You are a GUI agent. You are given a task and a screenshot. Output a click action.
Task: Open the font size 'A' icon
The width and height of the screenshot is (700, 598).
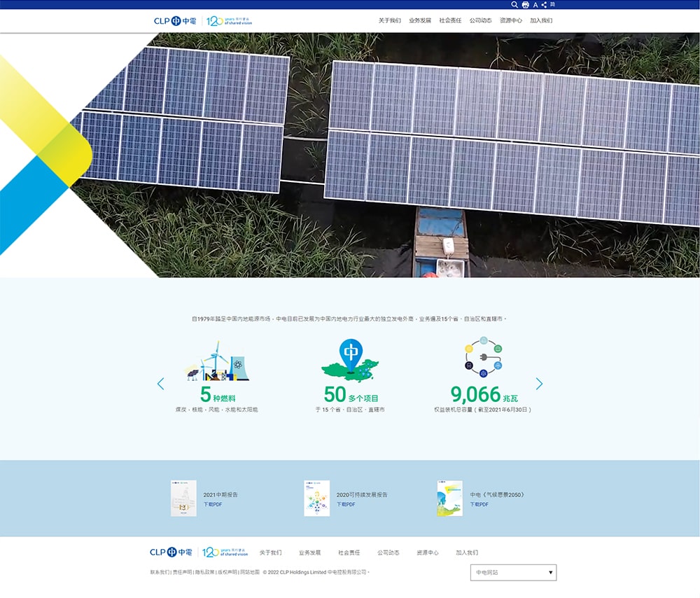[x=535, y=5]
